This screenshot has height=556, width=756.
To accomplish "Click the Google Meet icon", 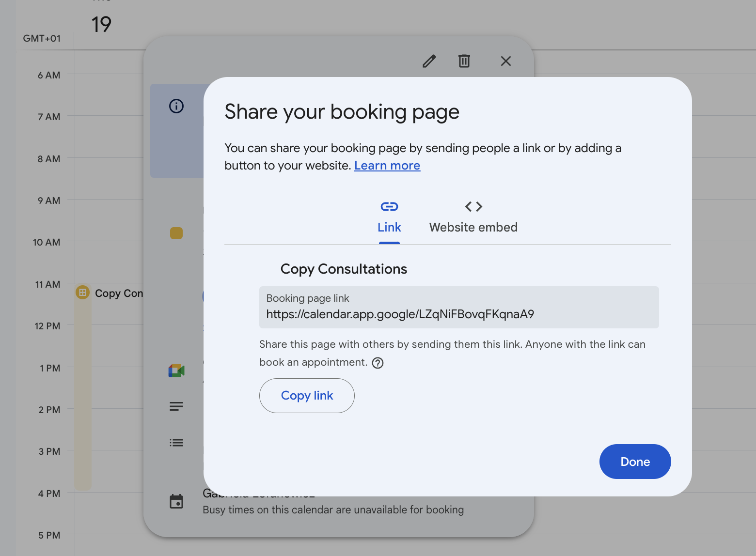I will pos(176,370).
